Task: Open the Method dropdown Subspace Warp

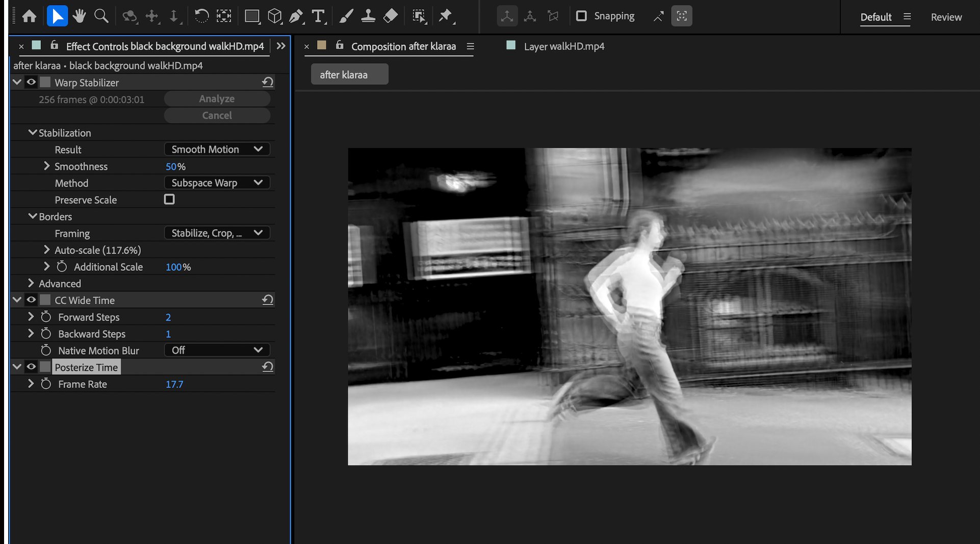Action: [217, 183]
